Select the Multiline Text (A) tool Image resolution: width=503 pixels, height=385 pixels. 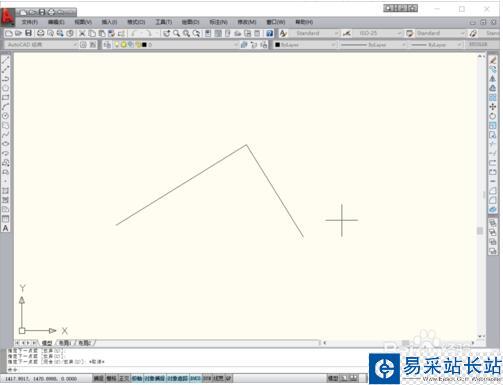pos(6,228)
